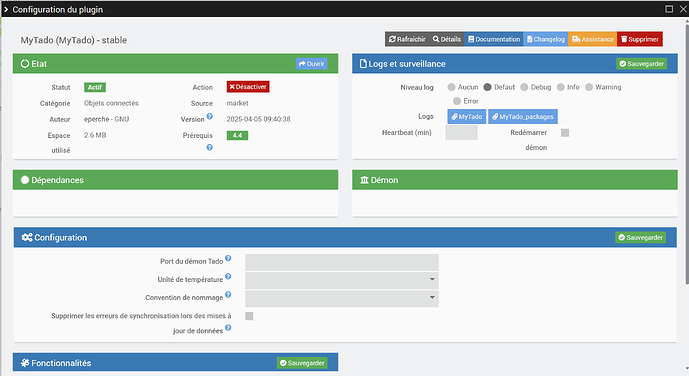Save Logs et surveillance settings
The width and height of the screenshot is (689, 376).
tap(642, 64)
